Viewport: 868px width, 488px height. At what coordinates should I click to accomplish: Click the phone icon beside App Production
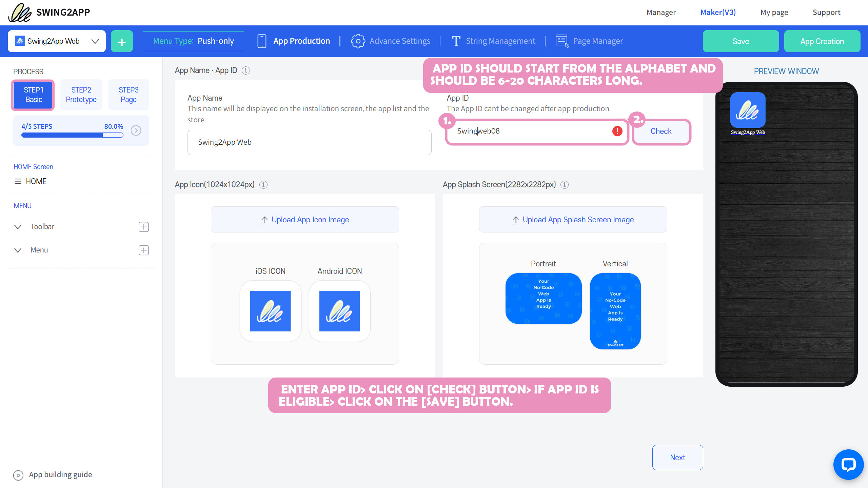pos(262,41)
